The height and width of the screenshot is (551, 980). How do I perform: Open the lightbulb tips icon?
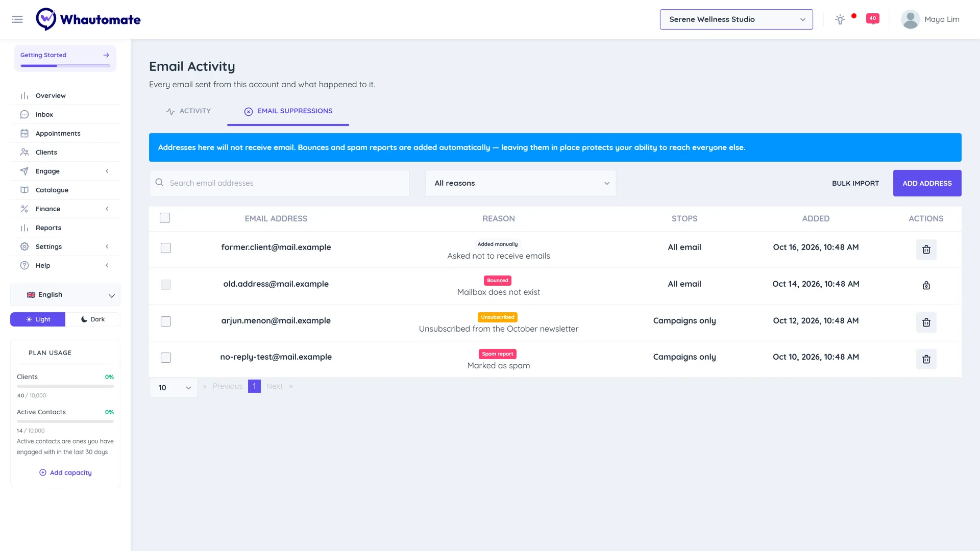pyautogui.click(x=840, y=19)
